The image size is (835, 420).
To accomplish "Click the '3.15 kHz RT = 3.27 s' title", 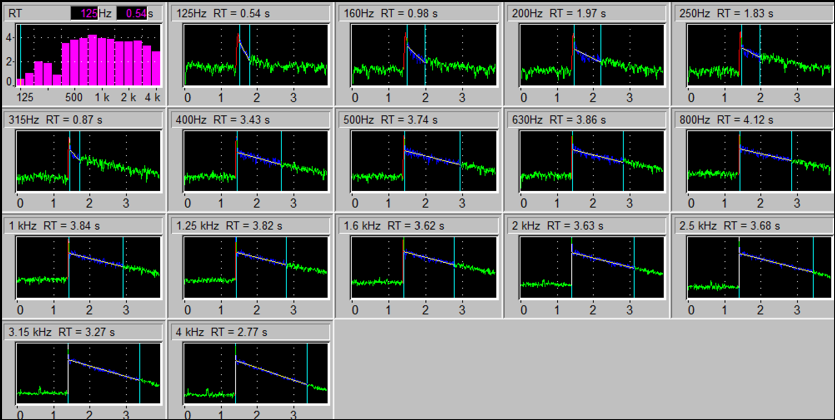I will click(x=61, y=332).
